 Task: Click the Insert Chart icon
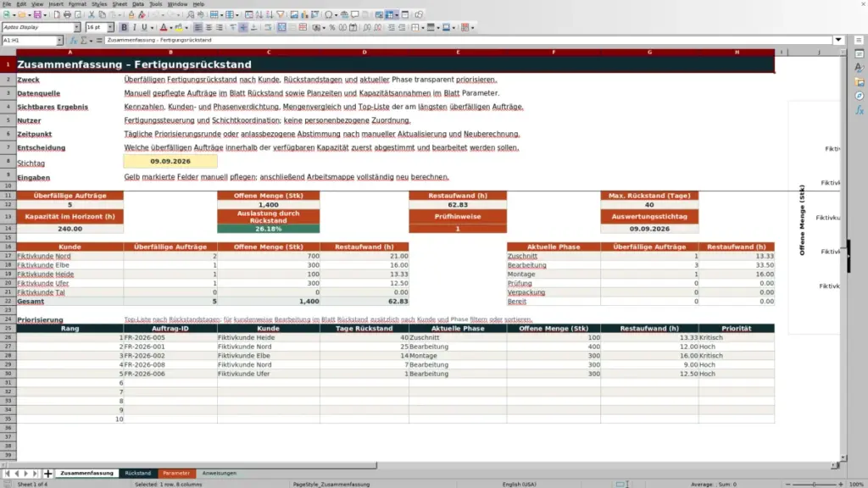[x=304, y=15]
